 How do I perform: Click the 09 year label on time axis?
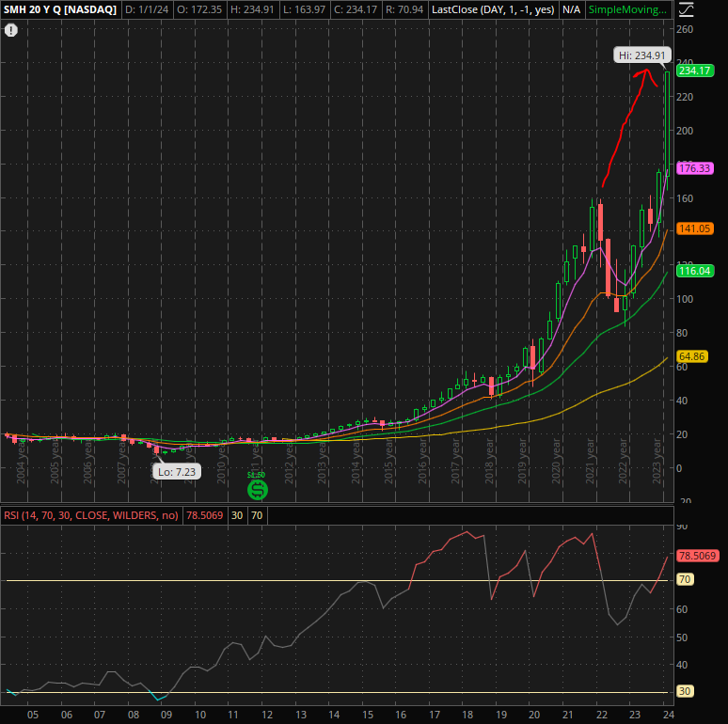166,715
